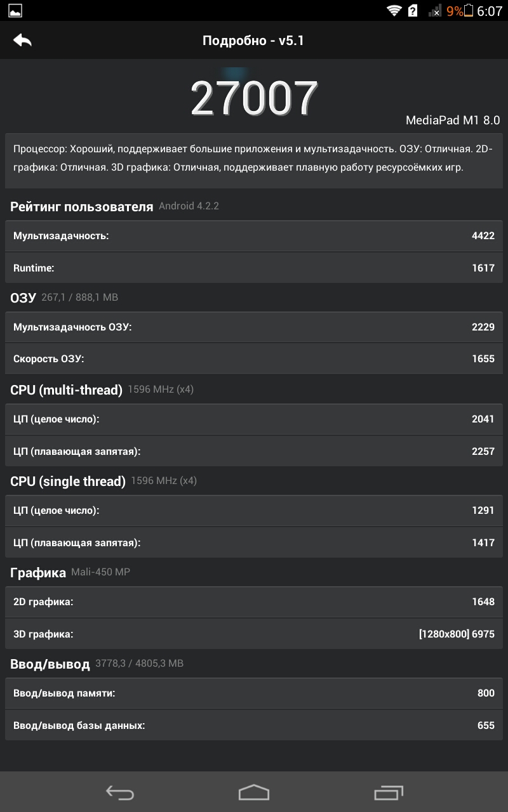This screenshot has height=812, width=508.
Task: Select the Runtime score row
Action: coord(254,268)
